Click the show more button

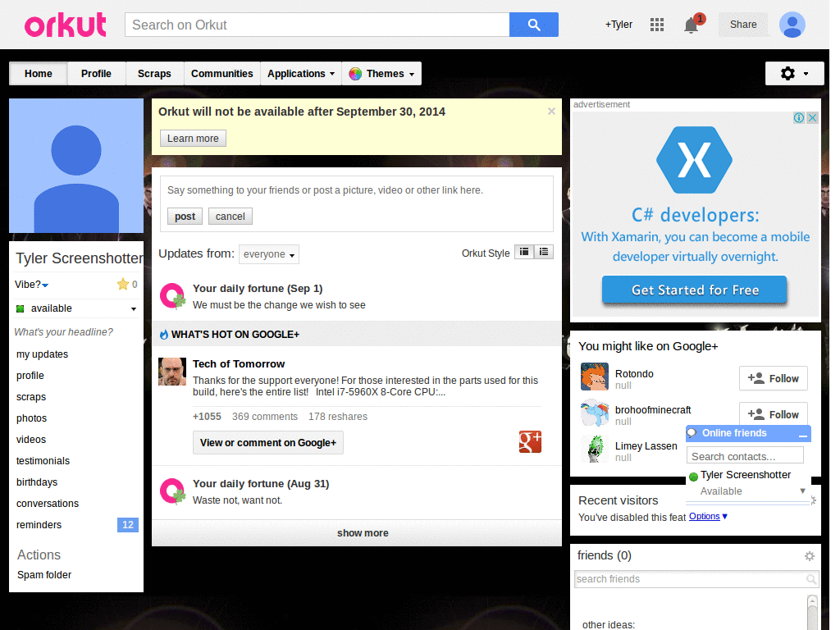point(363,533)
